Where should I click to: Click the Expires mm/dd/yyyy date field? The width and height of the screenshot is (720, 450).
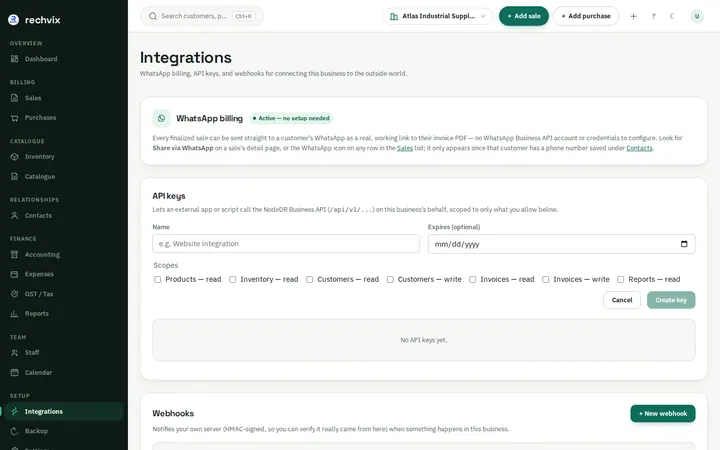coord(561,244)
